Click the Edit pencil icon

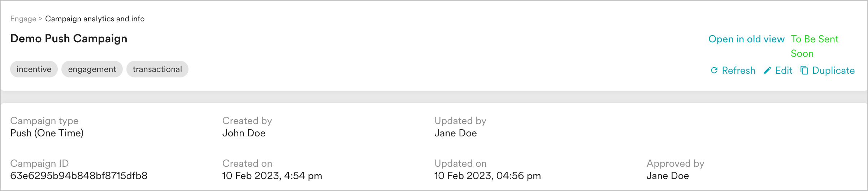[x=768, y=70]
